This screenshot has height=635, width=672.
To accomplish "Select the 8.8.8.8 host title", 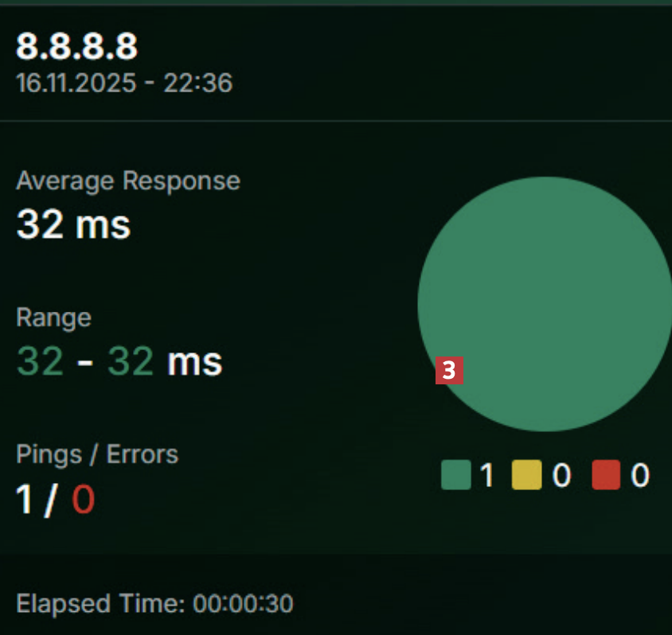I will (77, 46).
